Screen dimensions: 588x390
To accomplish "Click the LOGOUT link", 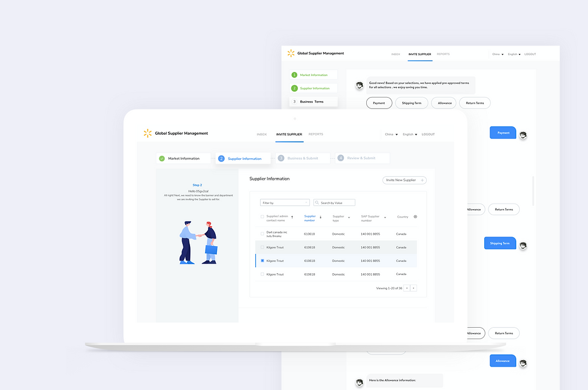I will pyautogui.click(x=428, y=134).
